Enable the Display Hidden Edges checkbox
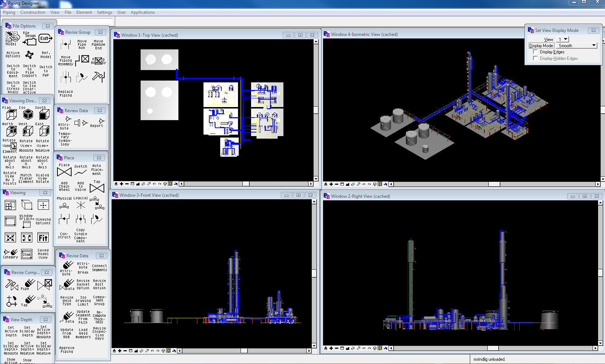This screenshot has width=605, height=364. pyautogui.click(x=535, y=58)
